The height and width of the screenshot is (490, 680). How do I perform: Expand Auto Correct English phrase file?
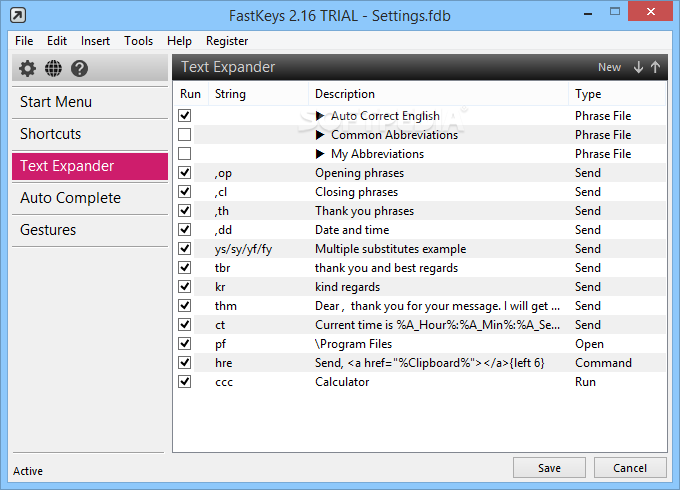point(320,116)
